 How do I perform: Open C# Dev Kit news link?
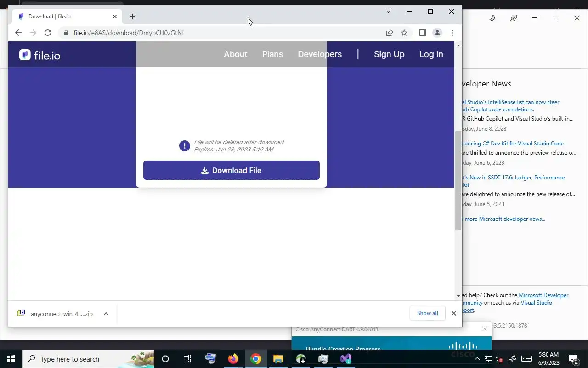pos(513,144)
